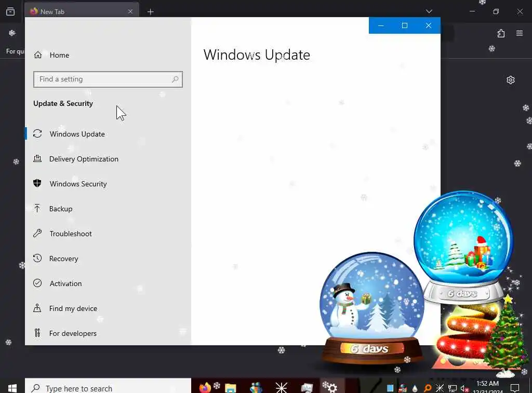Viewport: 532px width, 393px height.
Task: Click the For developers tools icon
Action: point(37,333)
